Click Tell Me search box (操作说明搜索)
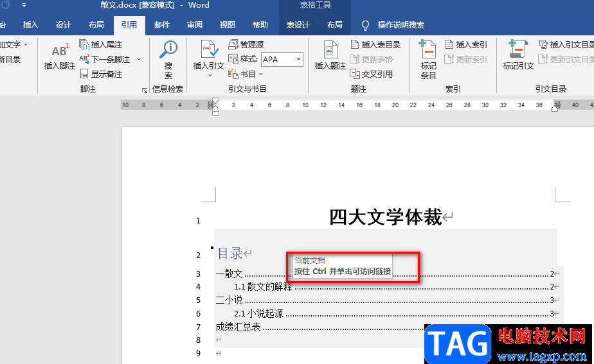 pos(401,25)
